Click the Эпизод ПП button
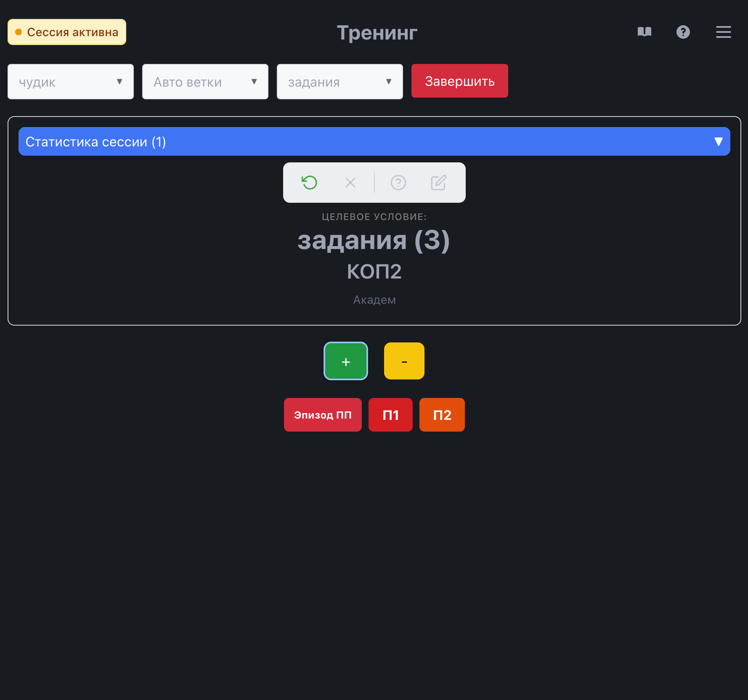 [x=323, y=415]
